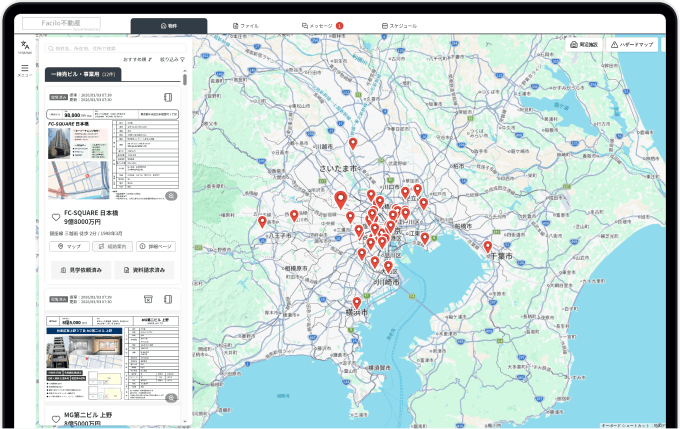Open the スケジュール tab
Image resolution: width=680 pixels, height=429 pixels.
click(399, 26)
